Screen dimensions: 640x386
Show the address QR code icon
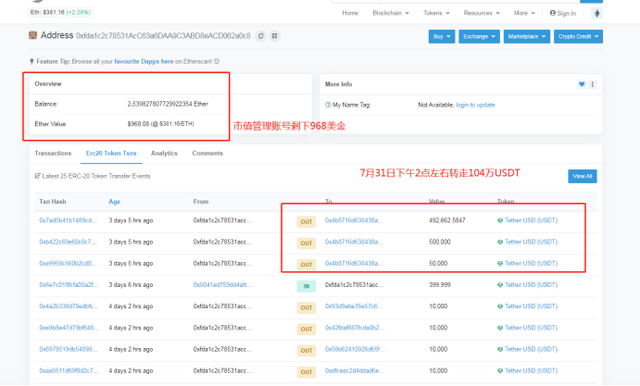pos(275,36)
